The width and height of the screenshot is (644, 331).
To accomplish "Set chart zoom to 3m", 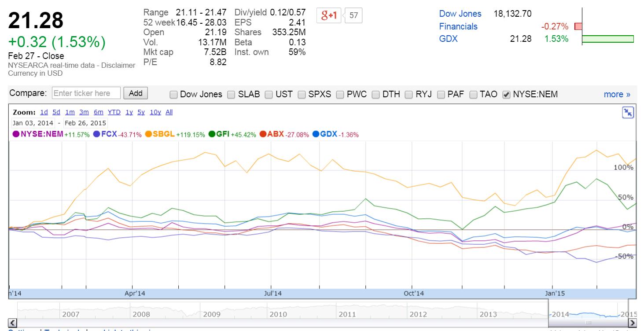I will pos(84,112).
